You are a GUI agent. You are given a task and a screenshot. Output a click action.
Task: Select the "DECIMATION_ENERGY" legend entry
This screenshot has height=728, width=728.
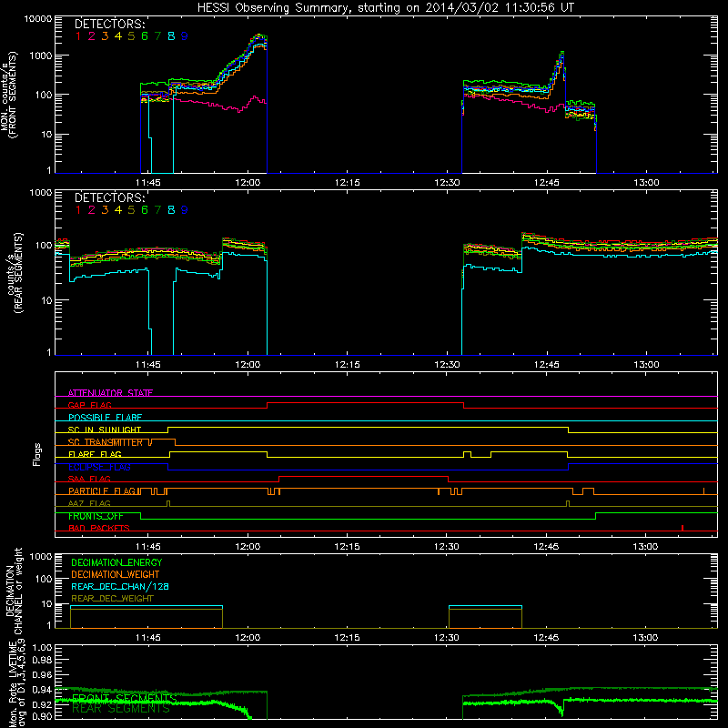[116, 562]
